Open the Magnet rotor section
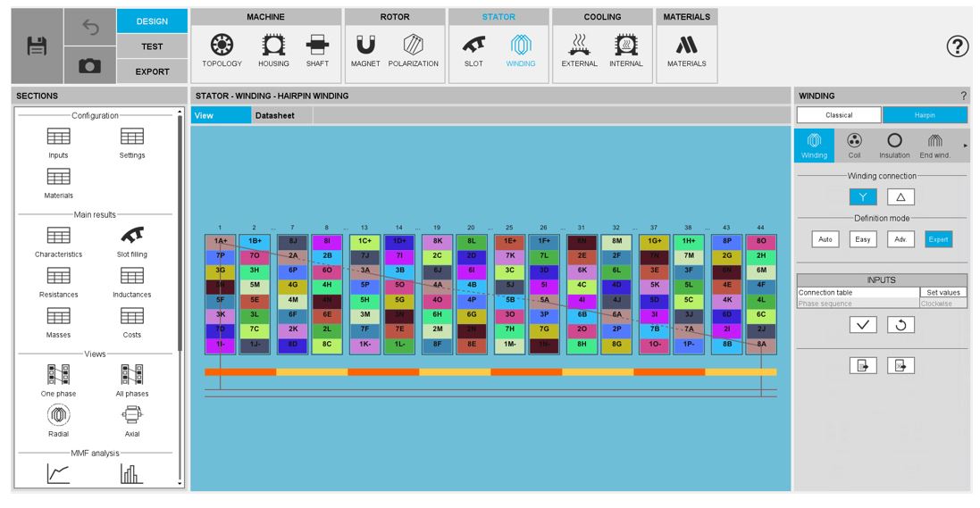Image resolution: width=980 pixels, height=508 pixels. pos(364,51)
